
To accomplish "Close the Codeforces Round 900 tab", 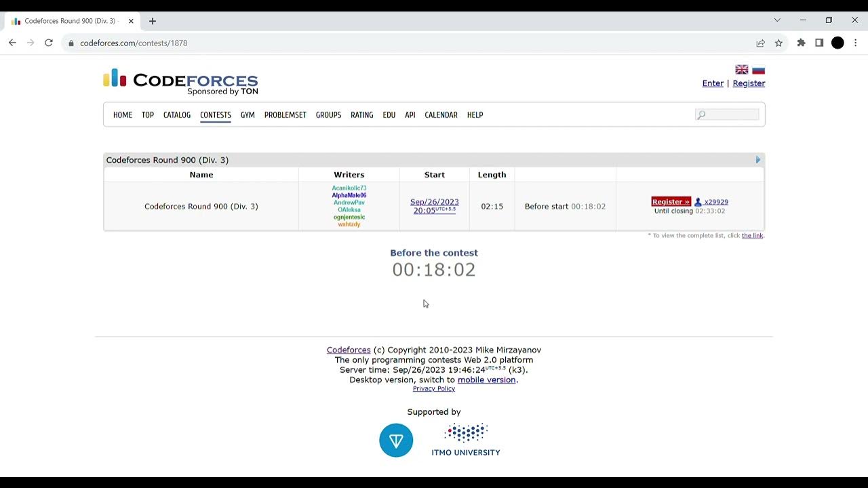I will coord(131,21).
